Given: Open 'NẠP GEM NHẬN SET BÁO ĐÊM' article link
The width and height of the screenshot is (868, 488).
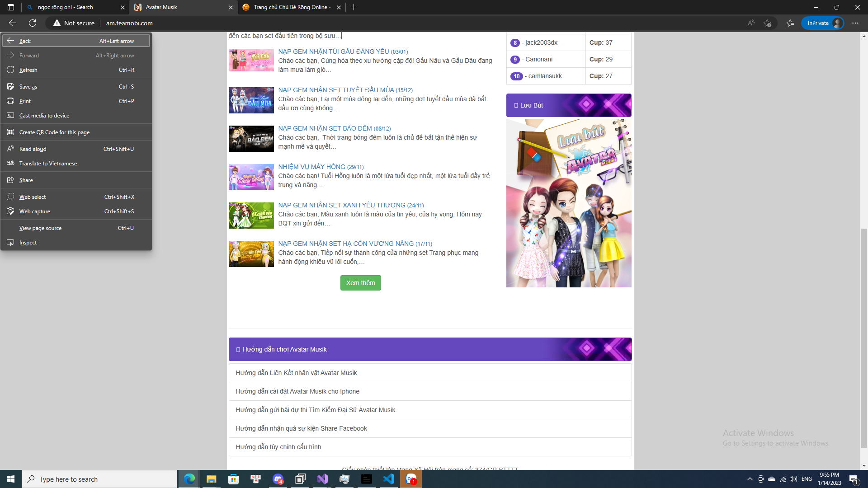Looking at the screenshot, I should pos(325,128).
